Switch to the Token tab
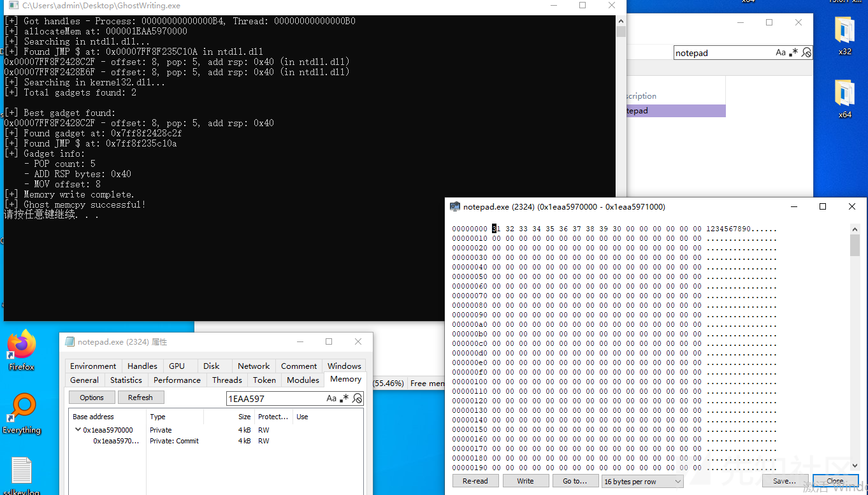This screenshot has width=868, height=495. [x=264, y=380]
